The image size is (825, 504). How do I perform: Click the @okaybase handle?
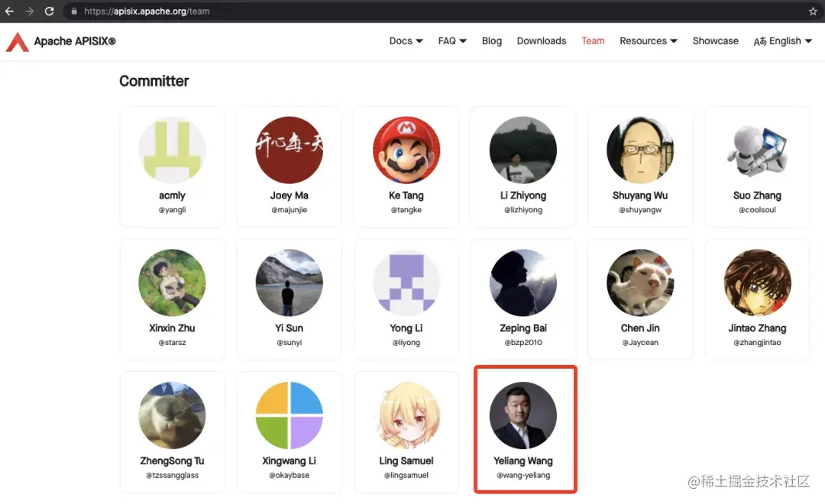coord(289,475)
